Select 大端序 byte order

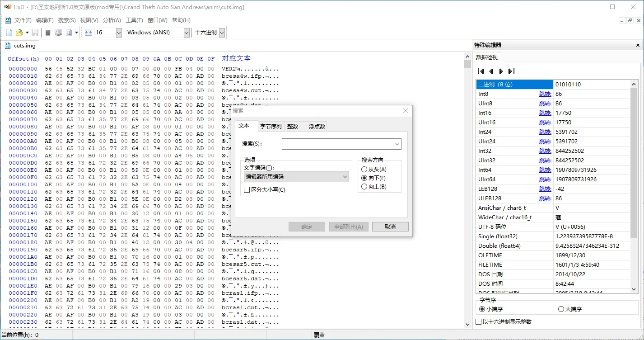570,309
